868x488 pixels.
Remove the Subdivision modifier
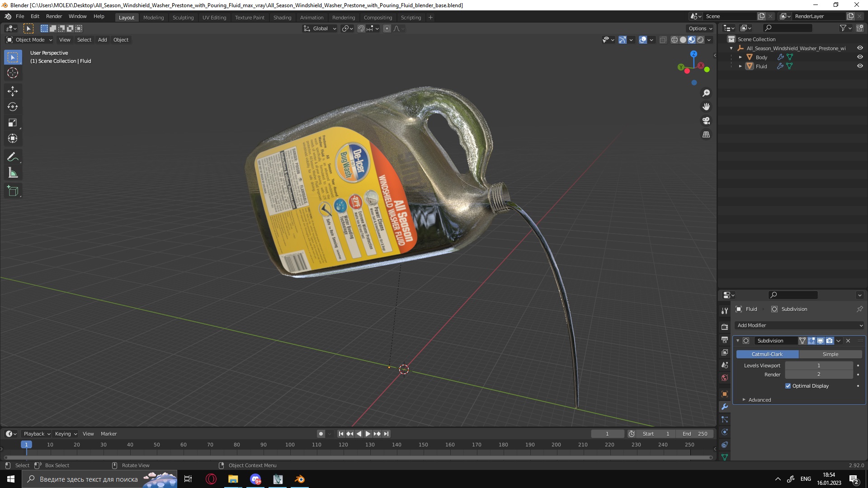click(x=848, y=341)
